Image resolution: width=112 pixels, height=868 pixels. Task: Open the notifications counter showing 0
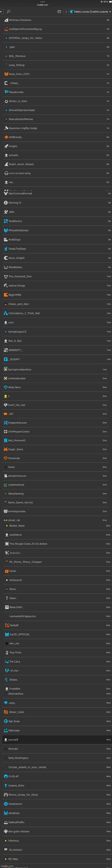point(66,12)
